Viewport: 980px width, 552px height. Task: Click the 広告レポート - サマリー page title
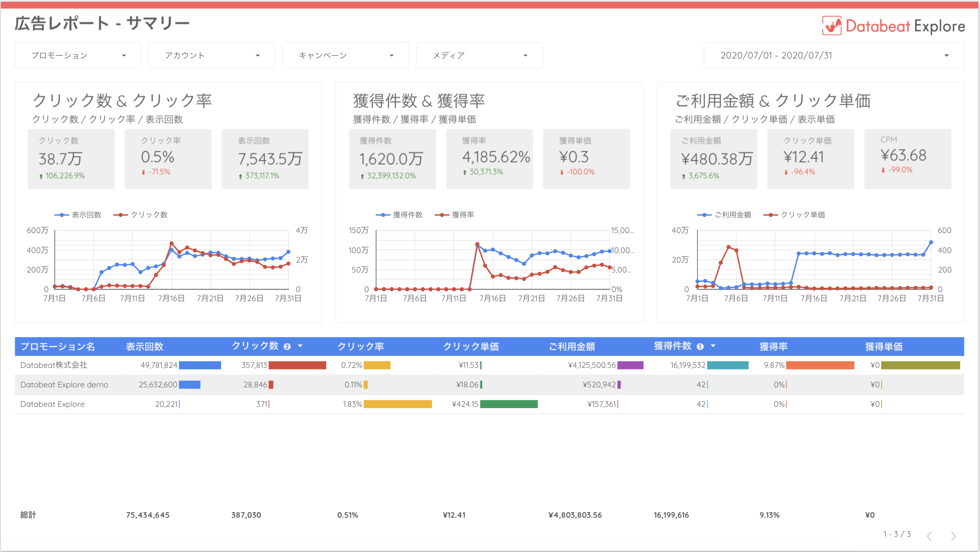(102, 23)
